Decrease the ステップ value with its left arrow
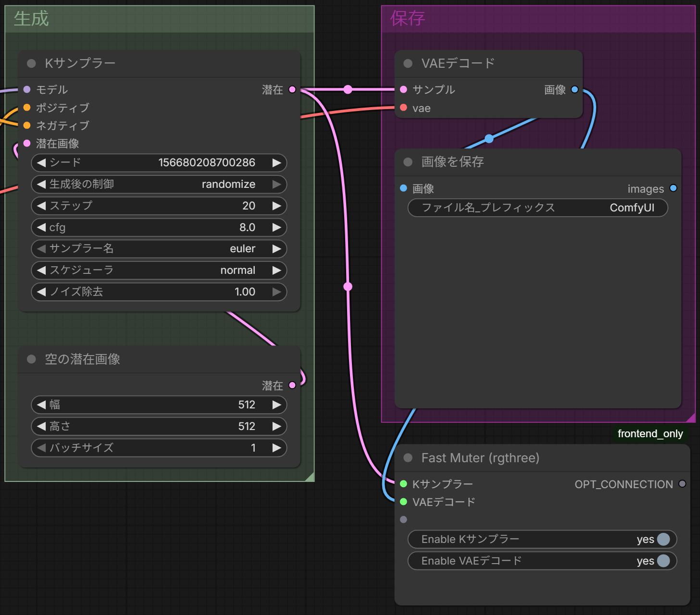Viewport: 700px width, 615px height. tap(41, 206)
